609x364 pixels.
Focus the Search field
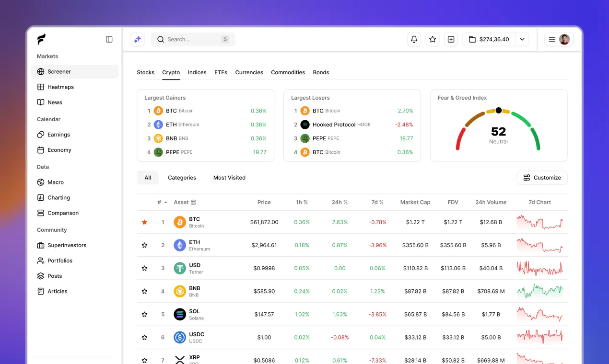(193, 39)
